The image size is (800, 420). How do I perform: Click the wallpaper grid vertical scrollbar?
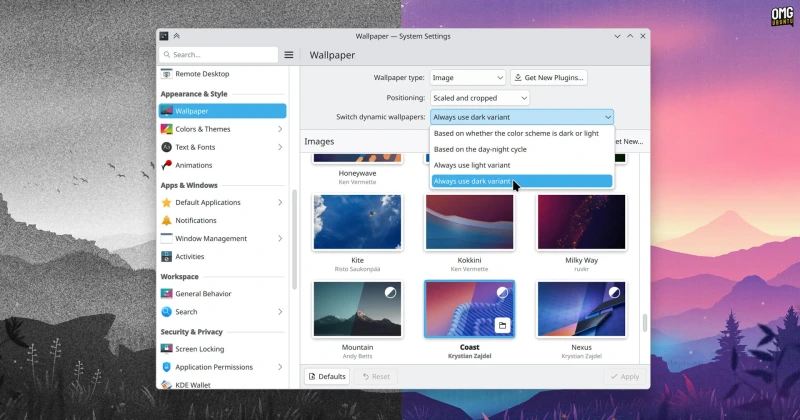pos(645,324)
